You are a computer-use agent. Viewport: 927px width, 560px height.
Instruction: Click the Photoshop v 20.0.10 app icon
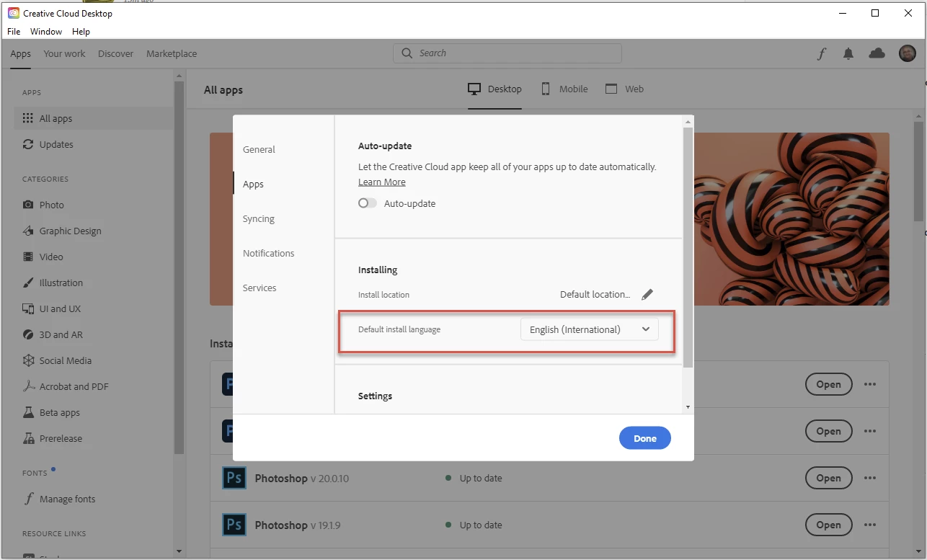234,478
